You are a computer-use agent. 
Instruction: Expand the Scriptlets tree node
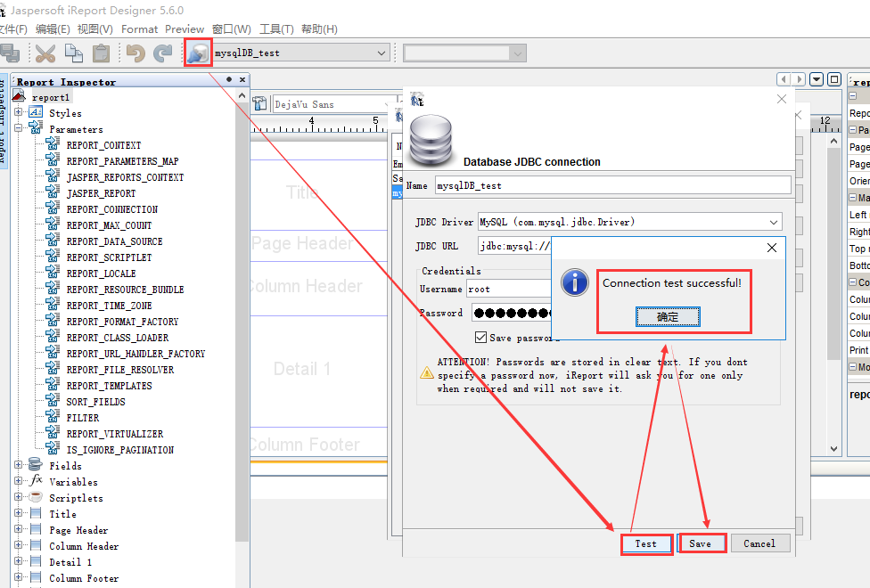click(x=19, y=497)
